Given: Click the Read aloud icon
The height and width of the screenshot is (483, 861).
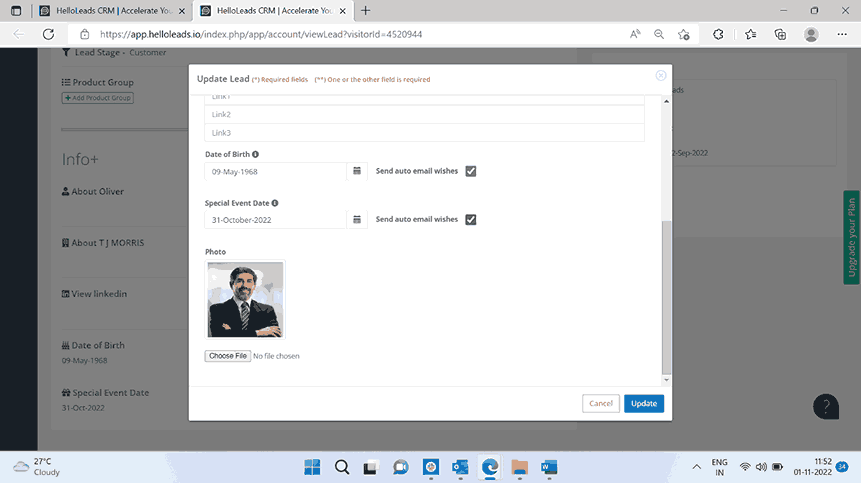Looking at the screenshot, I should coord(635,34).
